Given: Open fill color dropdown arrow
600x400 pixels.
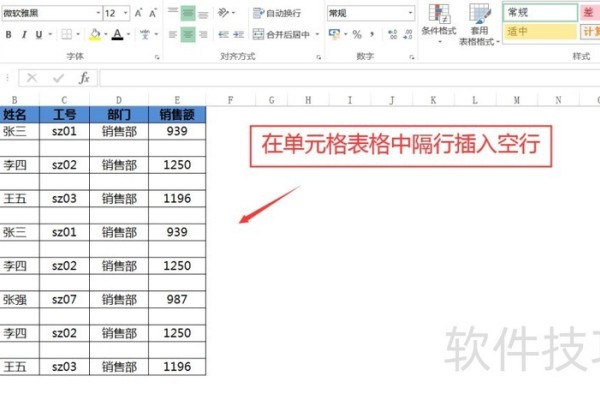Looking at the screenshot, I should coord(106,34).
